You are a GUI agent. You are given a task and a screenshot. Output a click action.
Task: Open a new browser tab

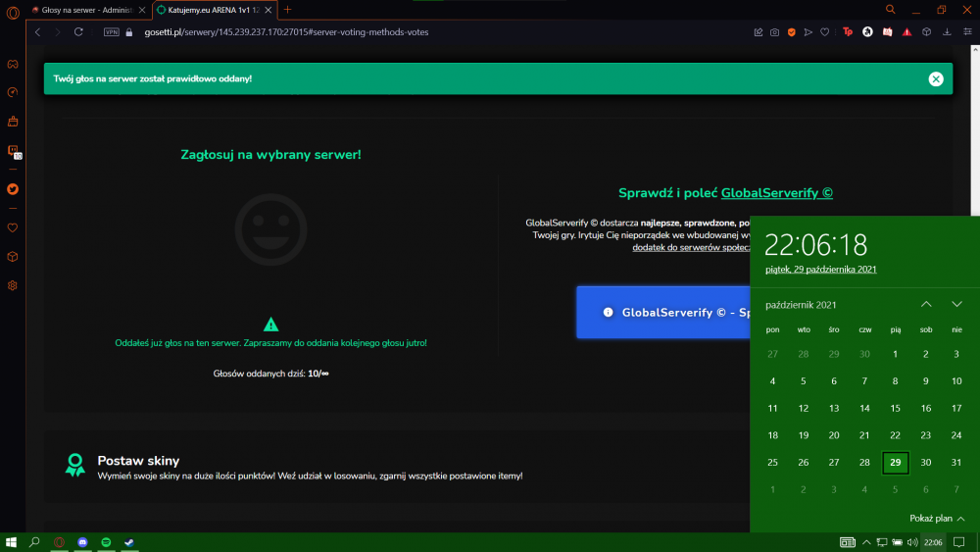pyautogui.click(x=287, y=10)
